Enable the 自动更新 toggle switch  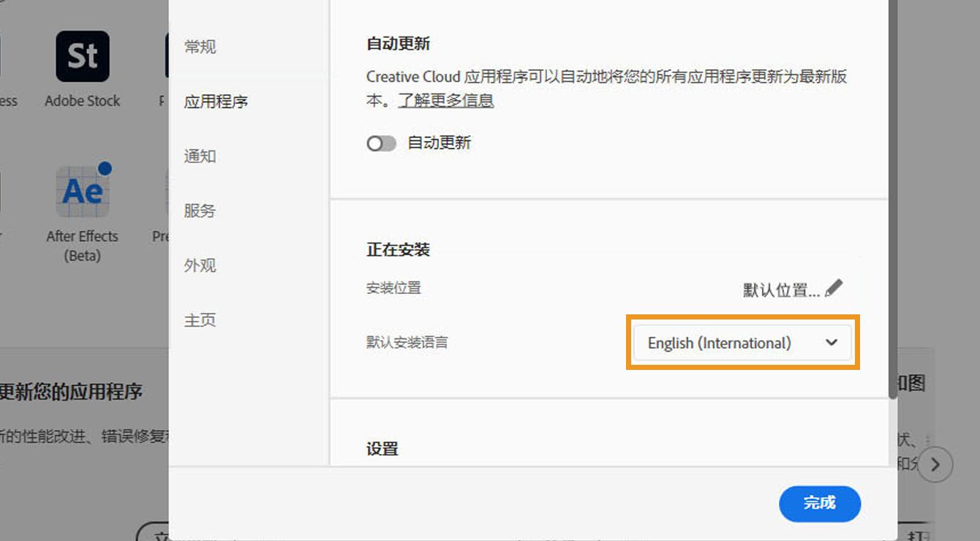click(x=381, y=143)
